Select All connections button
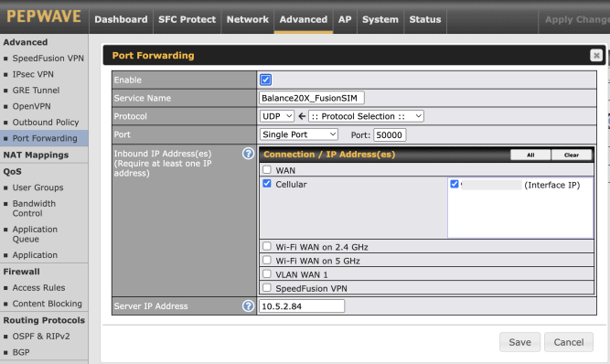The height and width of the screenshot is (364, 610). coord(530,155)
